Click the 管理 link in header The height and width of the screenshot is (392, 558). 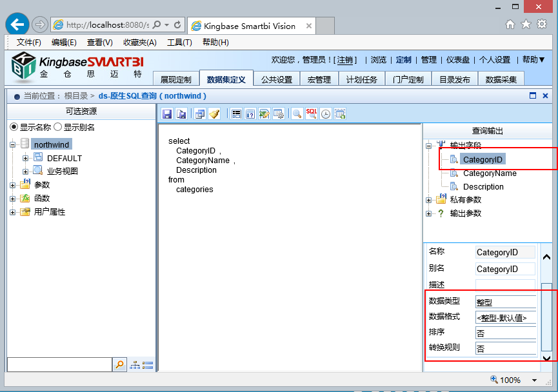point(429,60)
